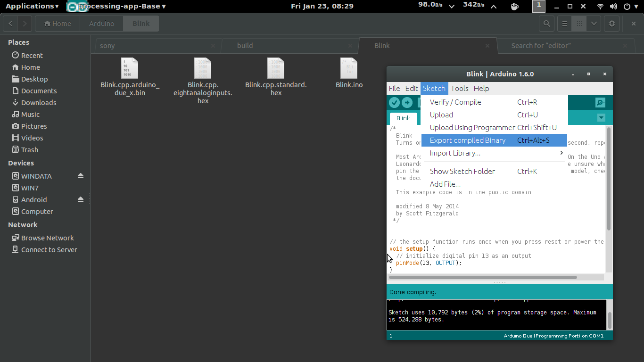This screenshot has height=362, width=644.
Task: Open the Serial Monitor magnifier icon
Action: [600, 103]
